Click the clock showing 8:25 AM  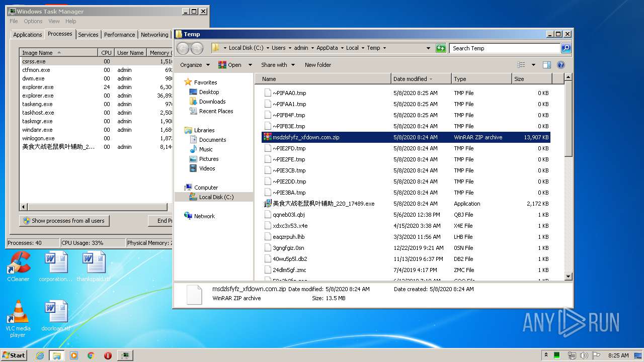(x=618, y=355)
